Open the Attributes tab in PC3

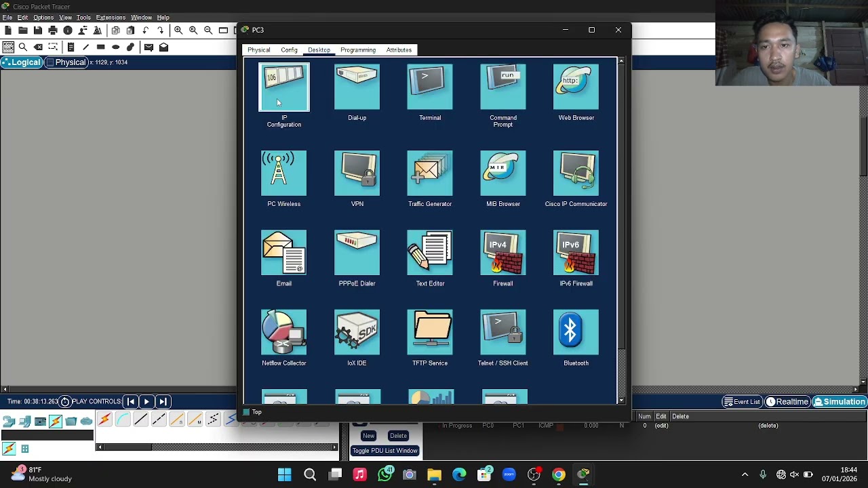click(x=399, y=50)
